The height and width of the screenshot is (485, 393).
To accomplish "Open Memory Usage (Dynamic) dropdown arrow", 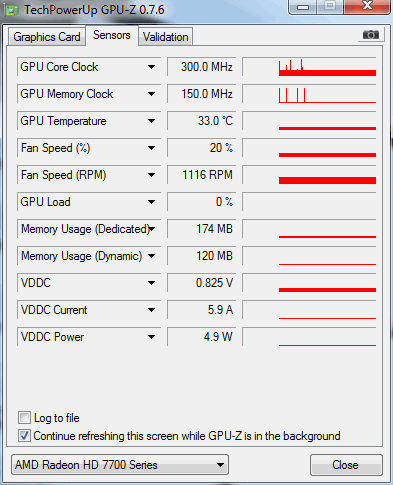I will point(152,256).
